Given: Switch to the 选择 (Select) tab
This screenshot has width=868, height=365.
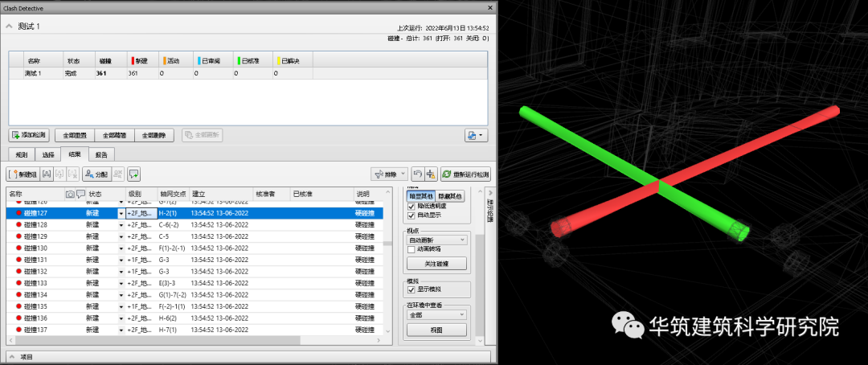Looking at the screenshot, I should click(x=48, y=154).
